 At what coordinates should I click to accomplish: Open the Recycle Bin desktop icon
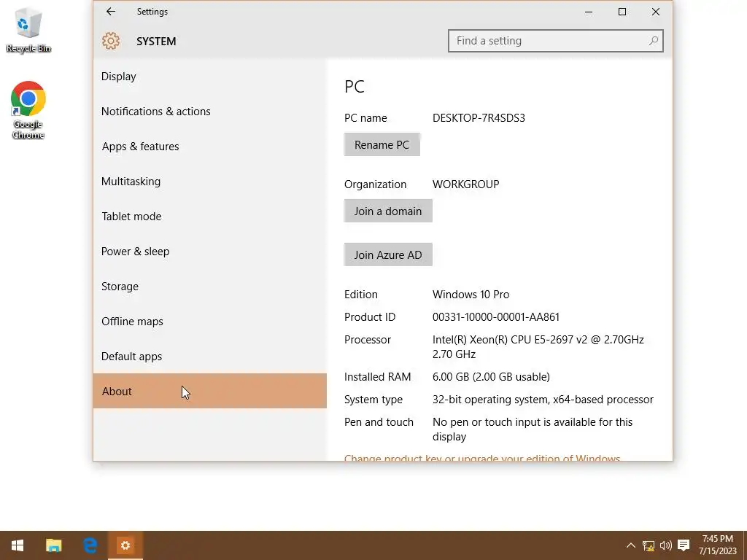[28, 29]
